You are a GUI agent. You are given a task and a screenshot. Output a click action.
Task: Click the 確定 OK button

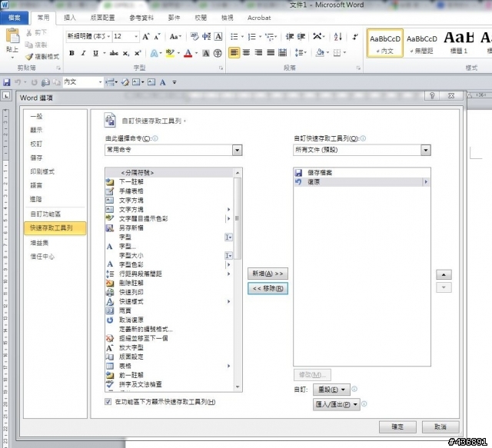[x=397, y=427]
